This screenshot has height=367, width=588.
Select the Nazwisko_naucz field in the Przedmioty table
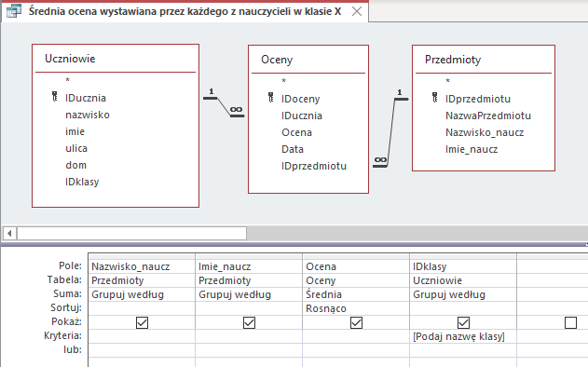point(485,132)
